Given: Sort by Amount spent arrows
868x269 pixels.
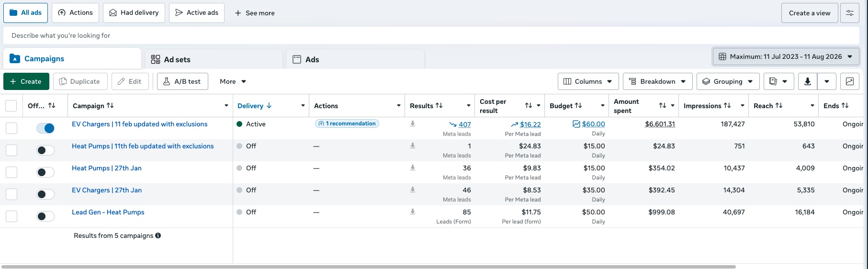Looking at the screenshot, I should pyautogui.click(x=663, y=105).
